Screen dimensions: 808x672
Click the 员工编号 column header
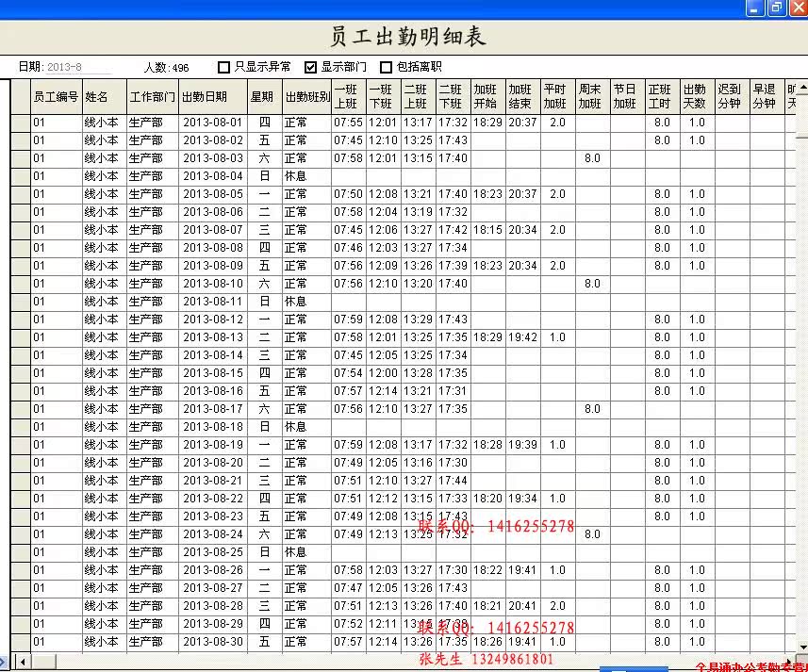pyautogui.click(x=56, y=97)
